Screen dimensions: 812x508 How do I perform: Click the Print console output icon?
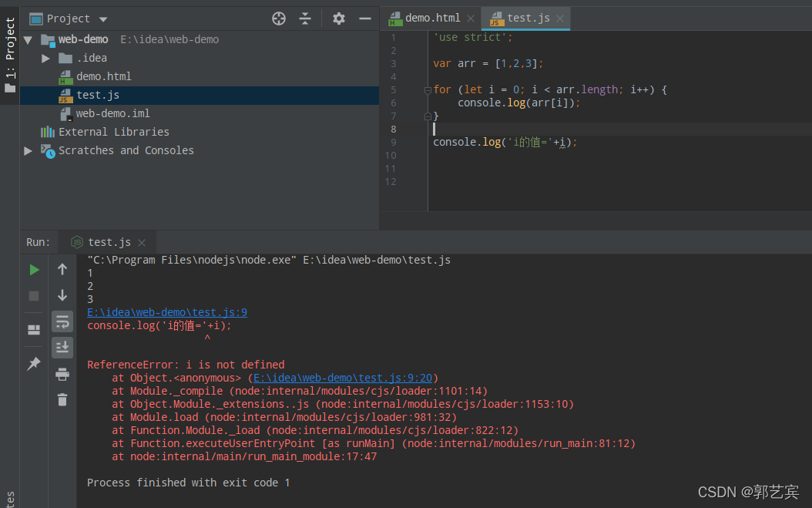[x=62, y=374]
